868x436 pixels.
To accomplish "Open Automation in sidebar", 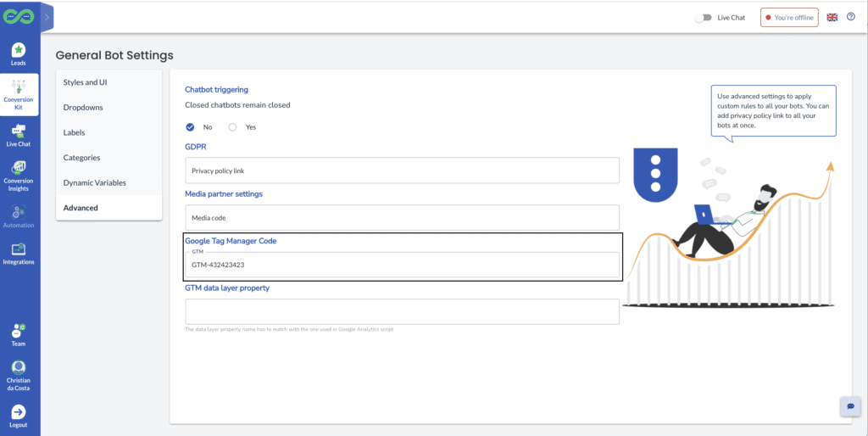I will click(x=19, y=216).
